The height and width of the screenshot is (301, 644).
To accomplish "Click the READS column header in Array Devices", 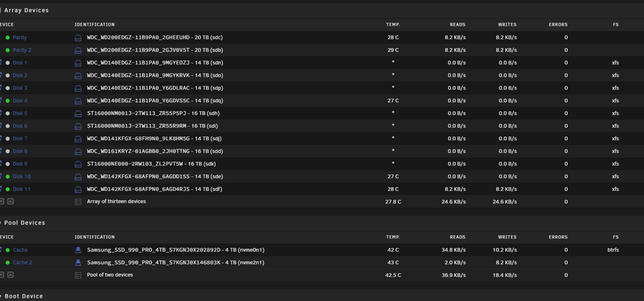I will (x=457, y=24).
